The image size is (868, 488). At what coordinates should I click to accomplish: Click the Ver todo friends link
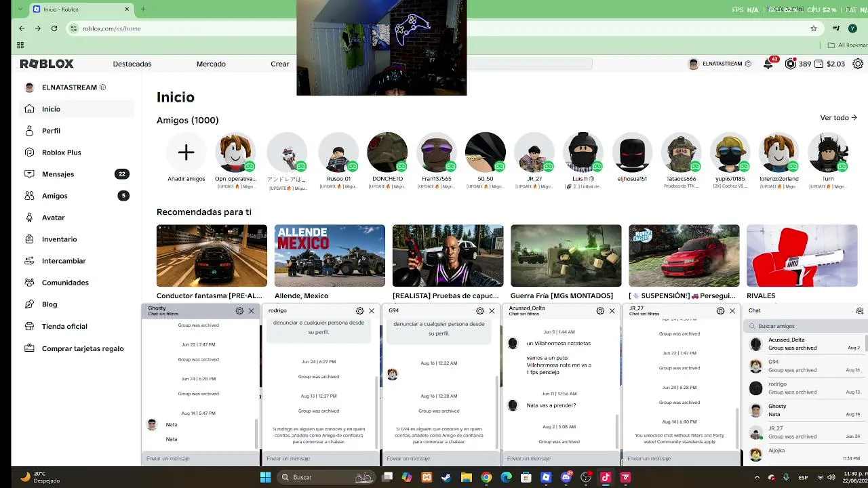click(x=839, y=118)
